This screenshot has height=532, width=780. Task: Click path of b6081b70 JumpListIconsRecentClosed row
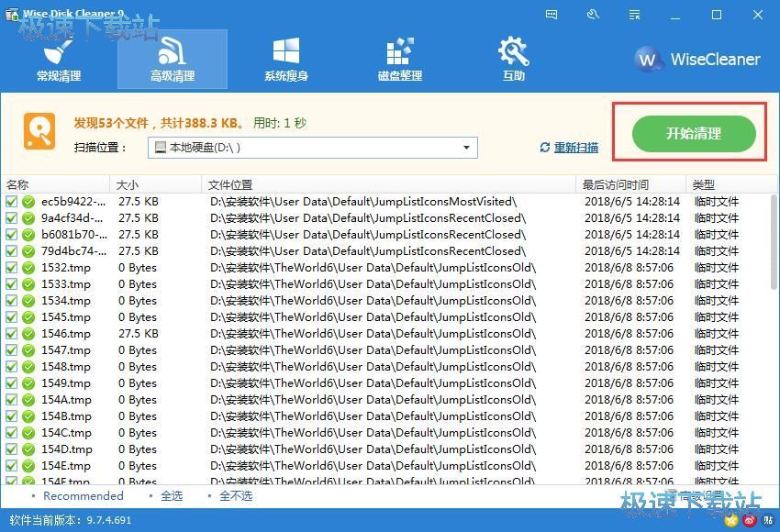point(368,235)
